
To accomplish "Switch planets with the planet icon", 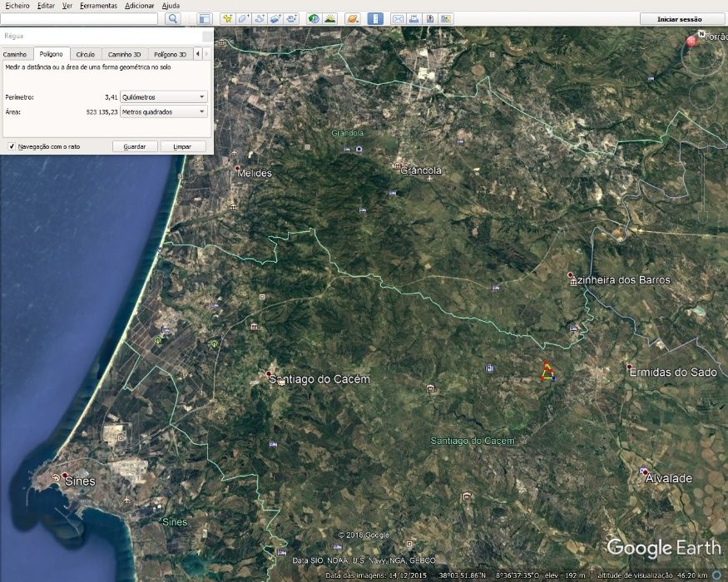I will coord(353,18).
